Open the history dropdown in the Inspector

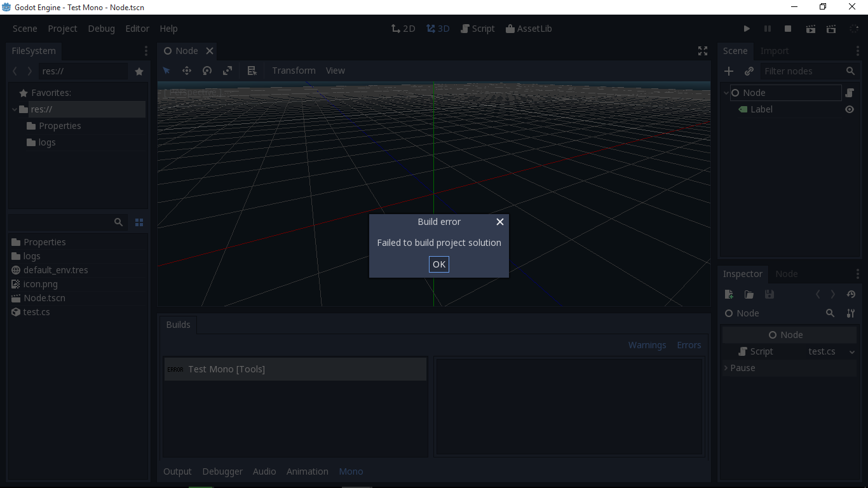851,294
